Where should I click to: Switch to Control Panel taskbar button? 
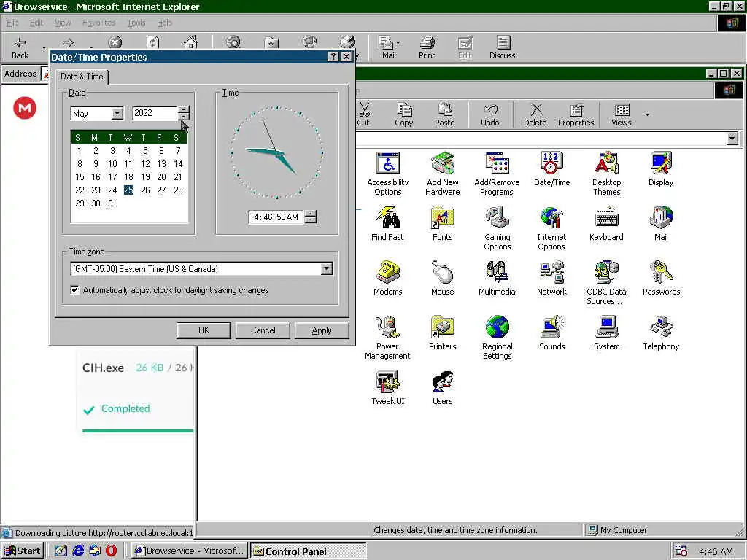(309, 551)
